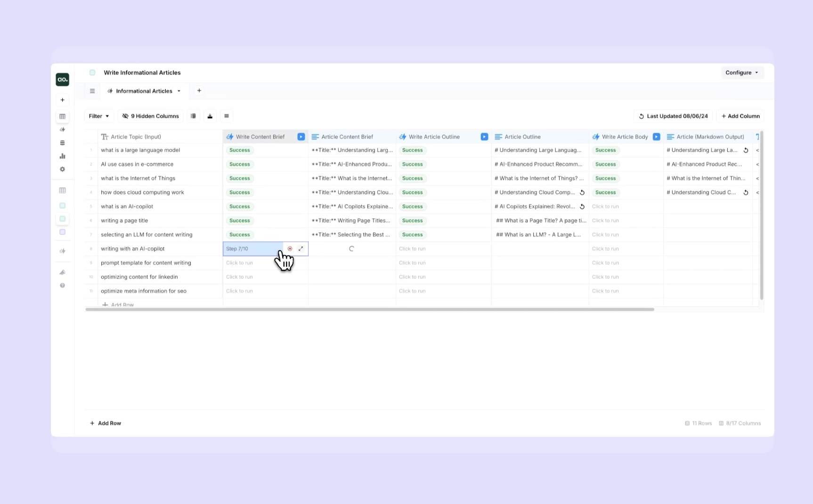Stop the running step in writing with an AI-copilot row
This screenshot has width=813, height=504.
(290, 249)
